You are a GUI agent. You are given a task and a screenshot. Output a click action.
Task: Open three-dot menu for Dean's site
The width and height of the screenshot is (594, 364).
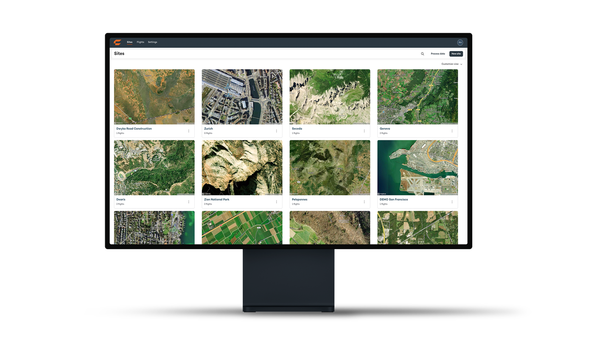pyautogui.click(x=189, y=202)
